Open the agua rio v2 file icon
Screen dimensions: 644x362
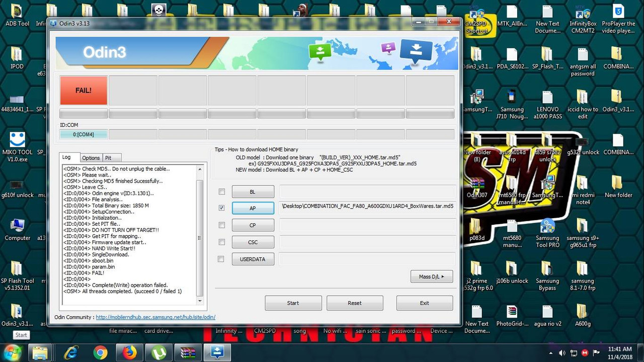(x=547, y=316)
